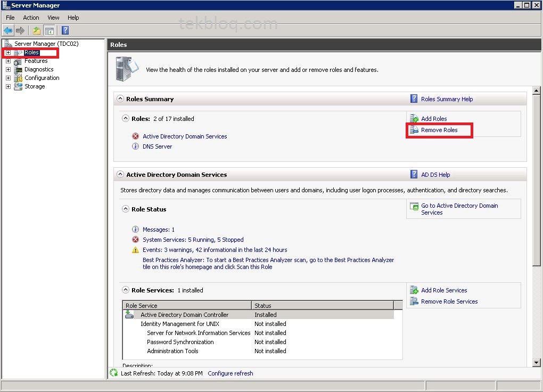Click the Remove Role Services icon
543x392 pixels.
point(414,301)
